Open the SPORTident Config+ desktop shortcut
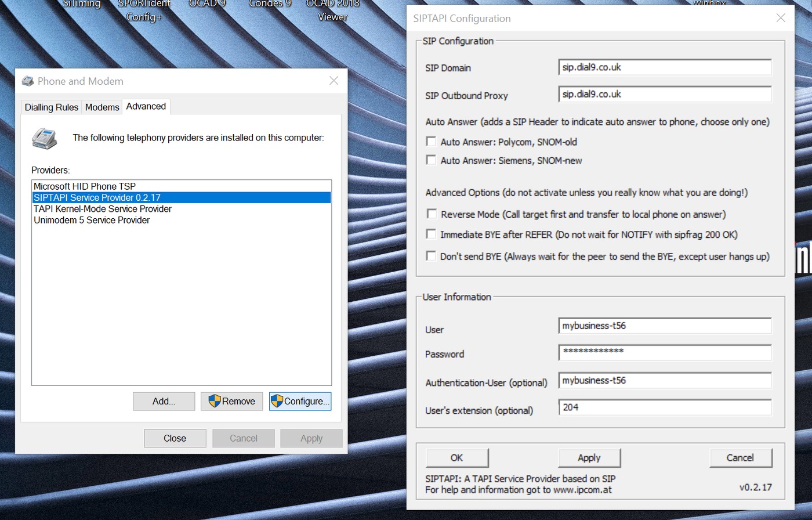Screen dimensions: 812x520 point(144,10)
